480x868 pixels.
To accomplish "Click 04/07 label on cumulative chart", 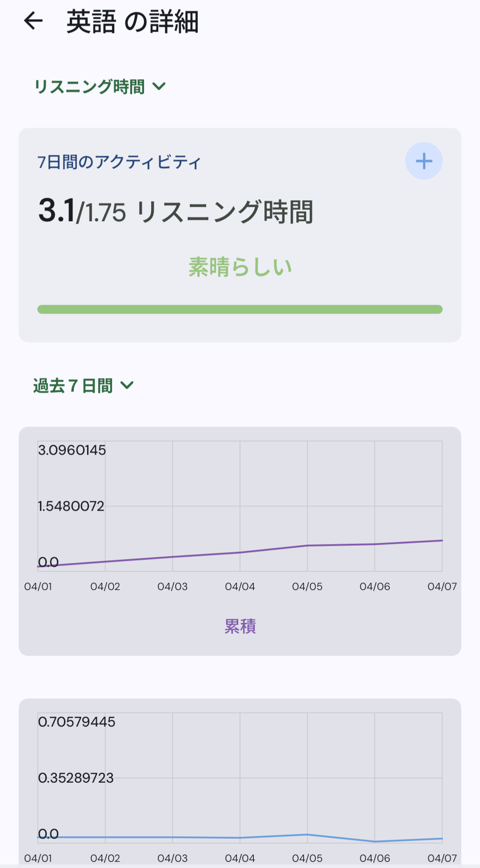I will pos(442,586).
